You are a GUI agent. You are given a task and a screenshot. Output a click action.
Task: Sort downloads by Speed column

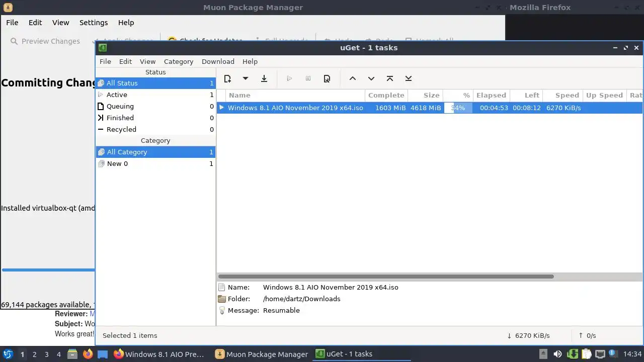tap(562, 95)
